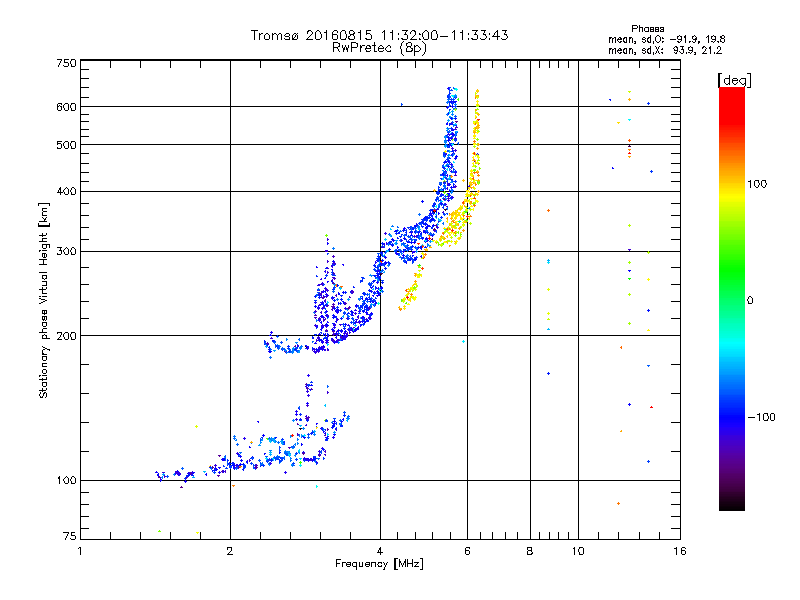
Task: Click the 'Phases' header above the statistics
Action: pyautogui.click(x=647, y=29)
